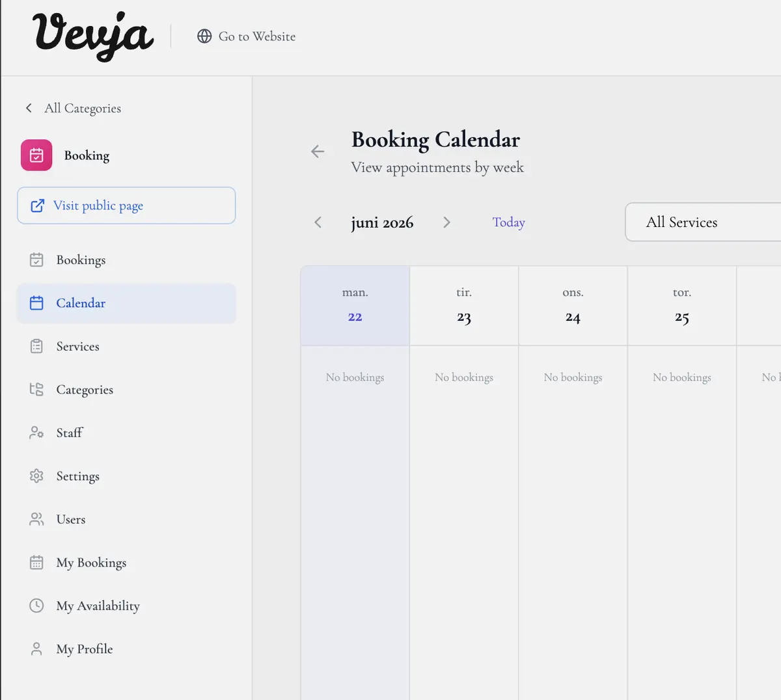Click the Categories tree icon
This screenshot has height=700, width=781.
click(x=36, y=390)
